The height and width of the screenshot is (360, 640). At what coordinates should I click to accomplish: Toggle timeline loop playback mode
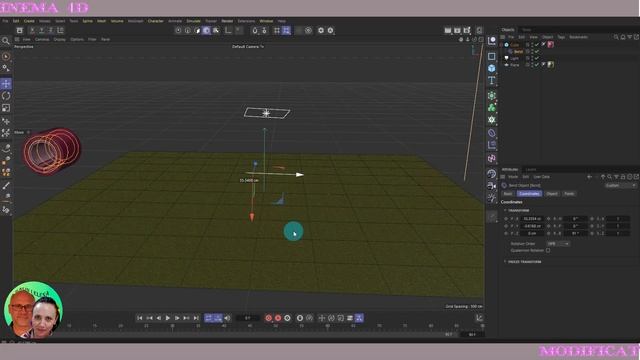coord(209,318)
